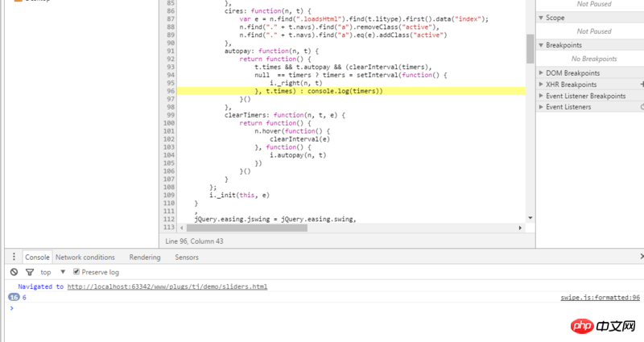The height and width of the screenshot is (342, 644).
Task: Collapse the Scope section
Action: pos(541,18)
